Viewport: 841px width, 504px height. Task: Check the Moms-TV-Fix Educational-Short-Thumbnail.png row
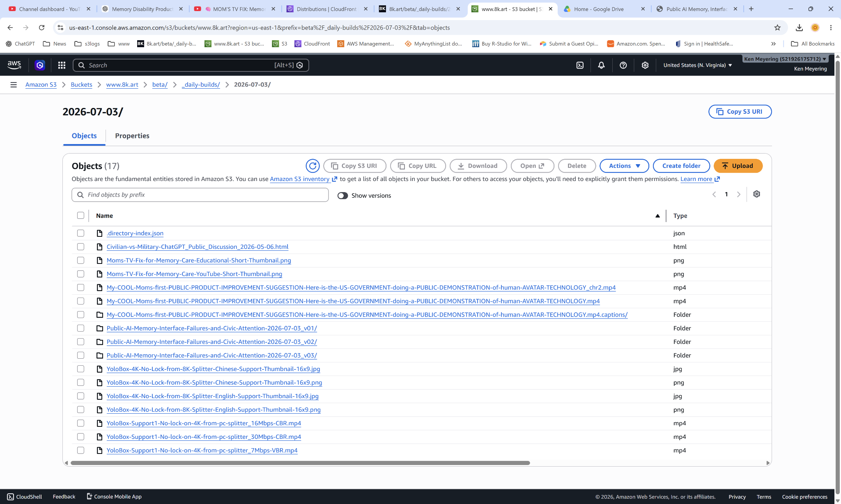pyautogui.click(x=80, y=260)
